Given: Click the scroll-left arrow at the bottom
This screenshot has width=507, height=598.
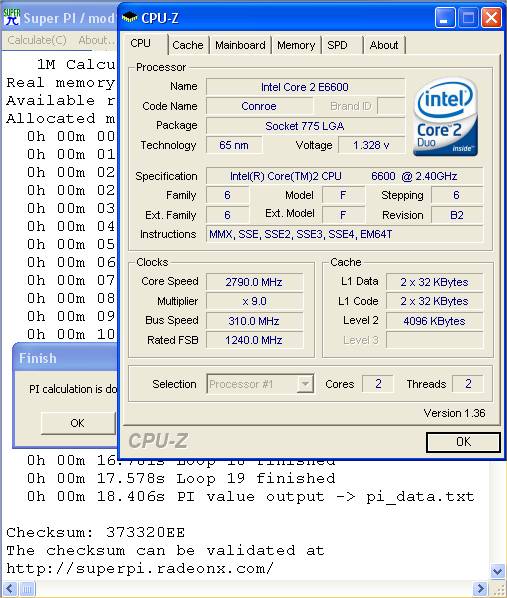Looking at the screenshot, I should (10, 589).
